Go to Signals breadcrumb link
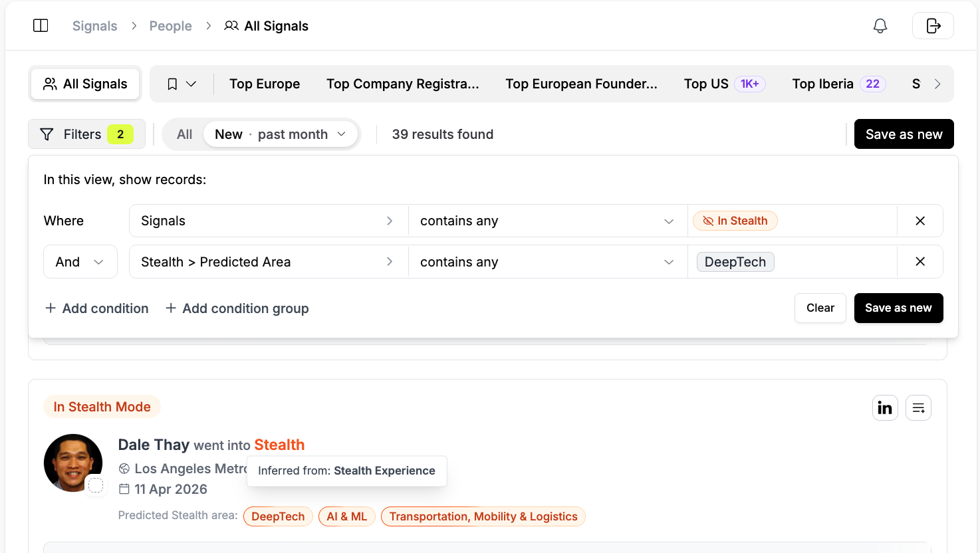This screenshot has height=553, width=980. pos(94,26)
